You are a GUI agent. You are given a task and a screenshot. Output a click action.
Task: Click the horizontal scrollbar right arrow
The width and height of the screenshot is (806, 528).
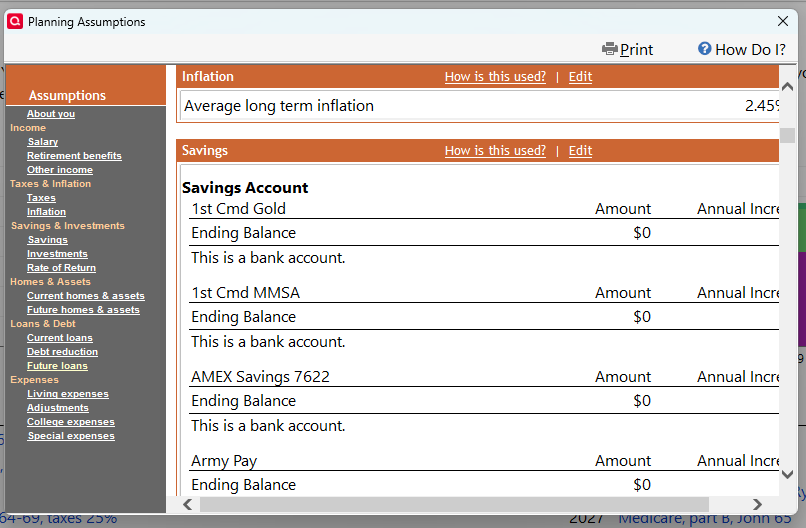(757, 504)
